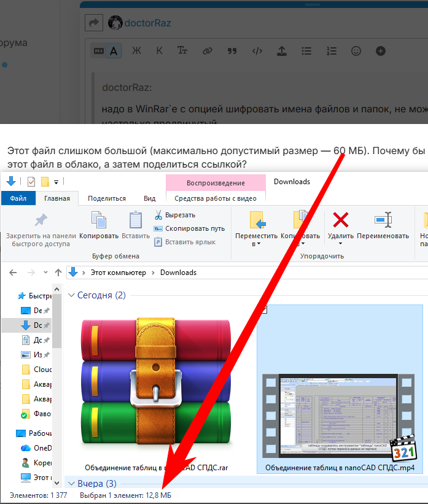Insert a blockquote with the quote icon
The height and width of the screenshot is (504, 428).
[232, 51]
